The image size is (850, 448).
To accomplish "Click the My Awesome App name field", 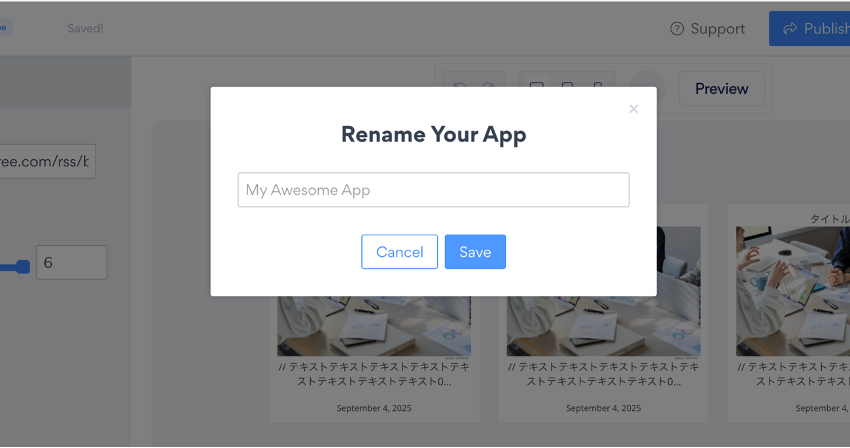I will click(433, 190).
